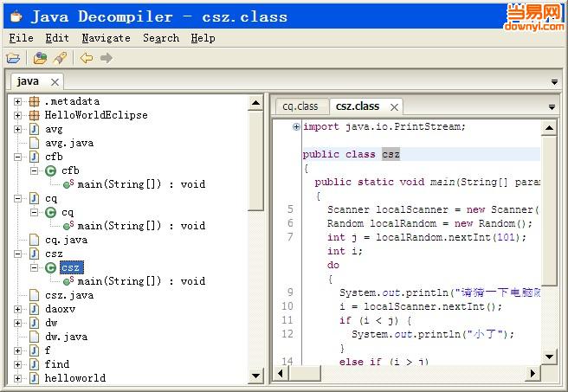Viewport: 568px width, 392px height.
Task: Click the find class file icon
Action: coord(34,364)
